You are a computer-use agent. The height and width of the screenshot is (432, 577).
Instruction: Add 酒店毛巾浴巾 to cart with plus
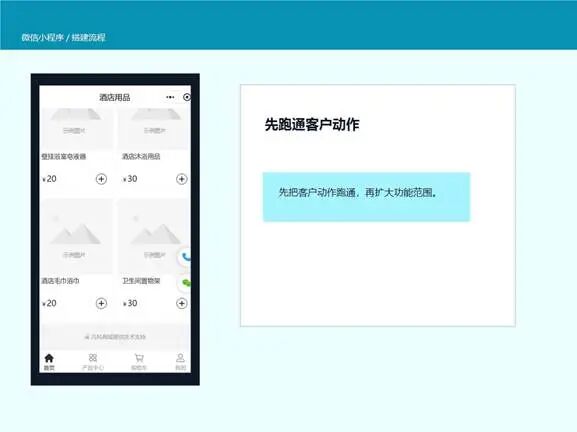point(101,304)
